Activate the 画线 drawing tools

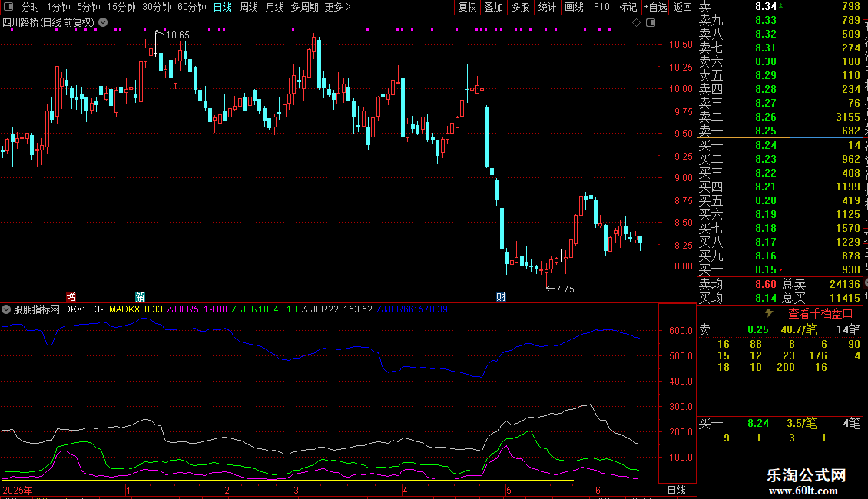(574, 7)
